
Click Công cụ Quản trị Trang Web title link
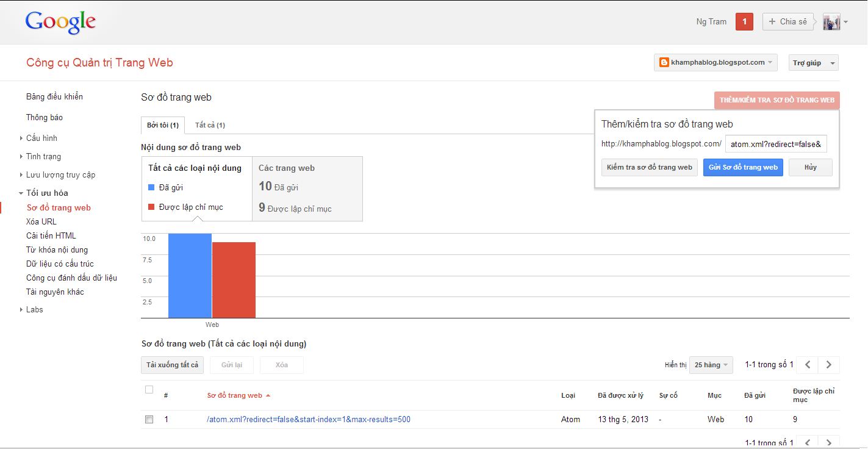click(x=99, y=62)
